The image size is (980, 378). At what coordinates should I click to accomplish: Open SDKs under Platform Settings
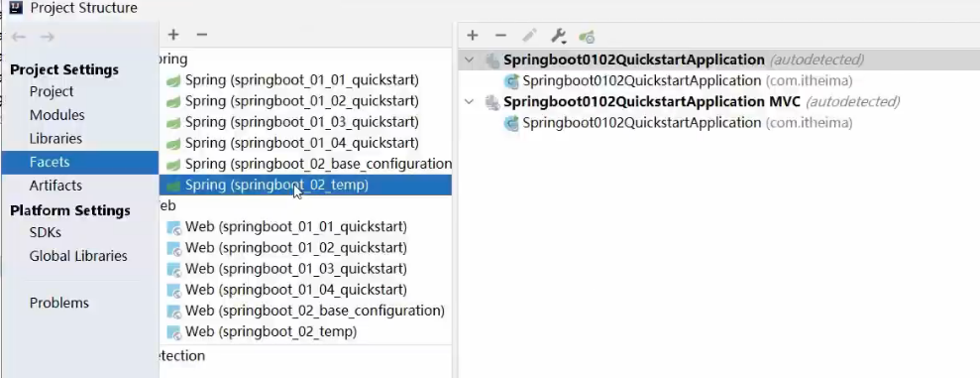45,232
